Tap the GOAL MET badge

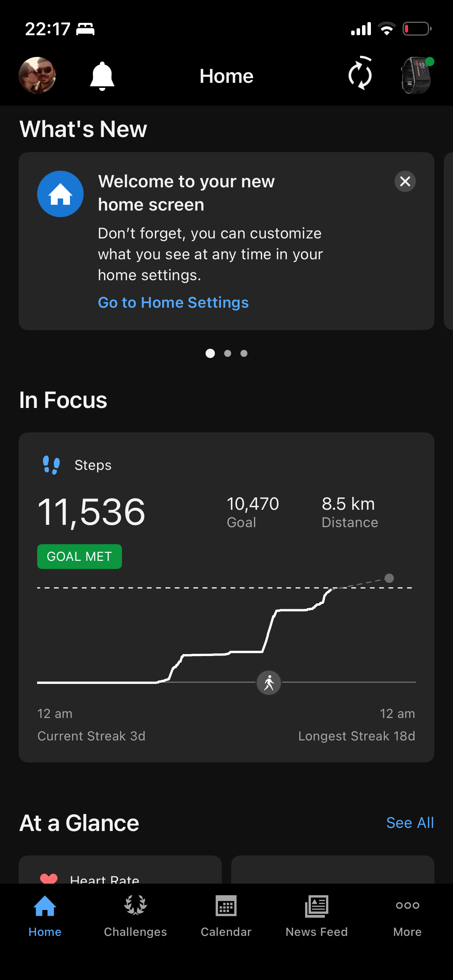[79, 557]
